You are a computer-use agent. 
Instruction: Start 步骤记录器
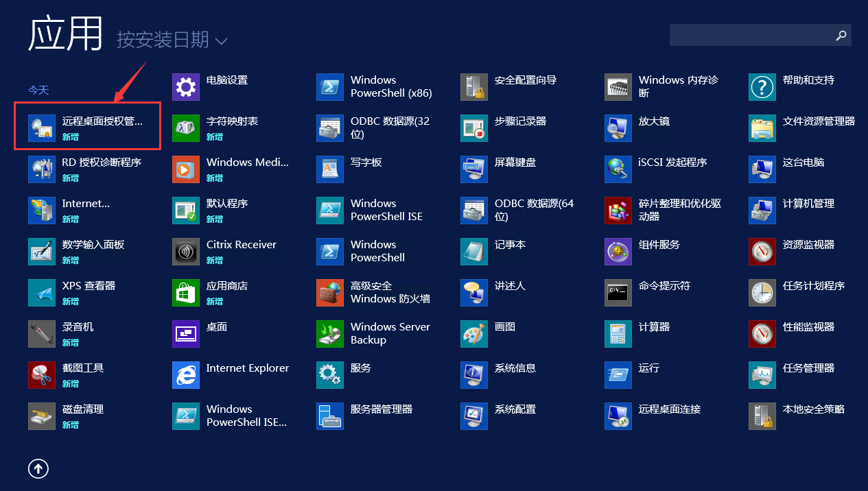point(504,128)
